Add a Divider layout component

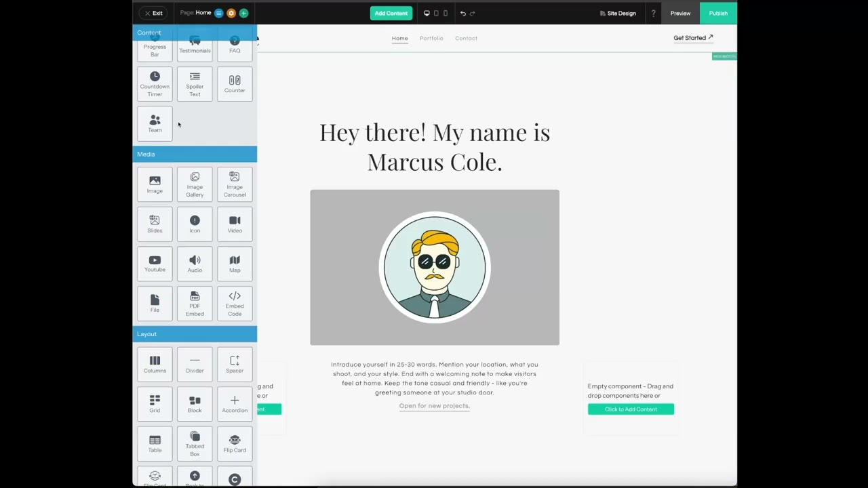(x=195, y=365)
